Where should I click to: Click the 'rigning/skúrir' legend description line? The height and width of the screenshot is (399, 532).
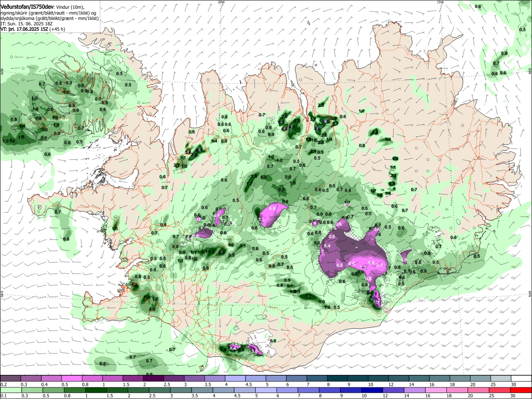48,13
